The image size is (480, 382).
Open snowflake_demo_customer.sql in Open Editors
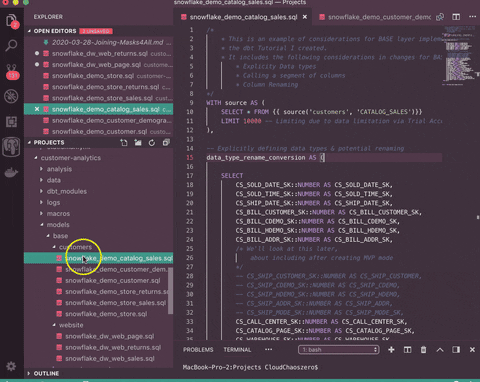tap(98, 131)
